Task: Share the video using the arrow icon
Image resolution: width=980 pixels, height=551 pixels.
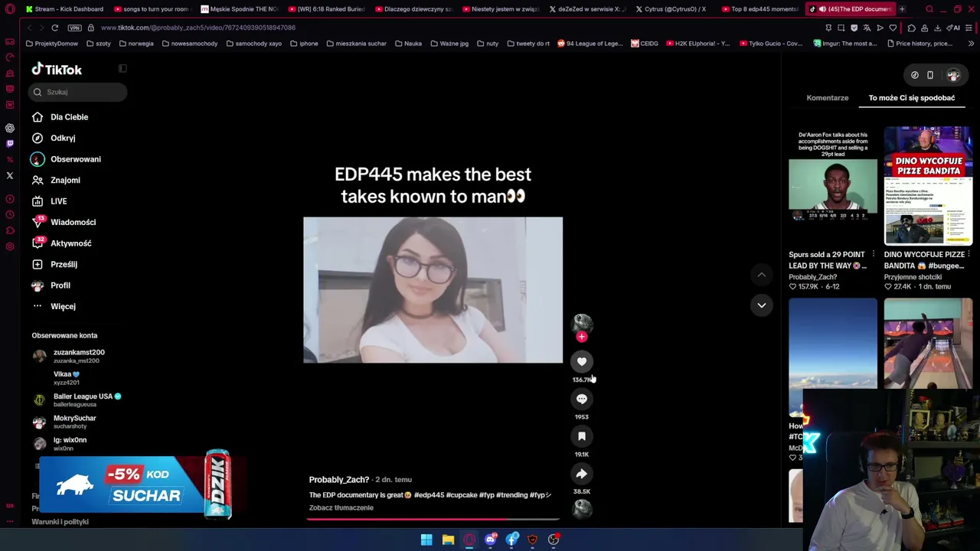Action: click(x=582, y=474)
